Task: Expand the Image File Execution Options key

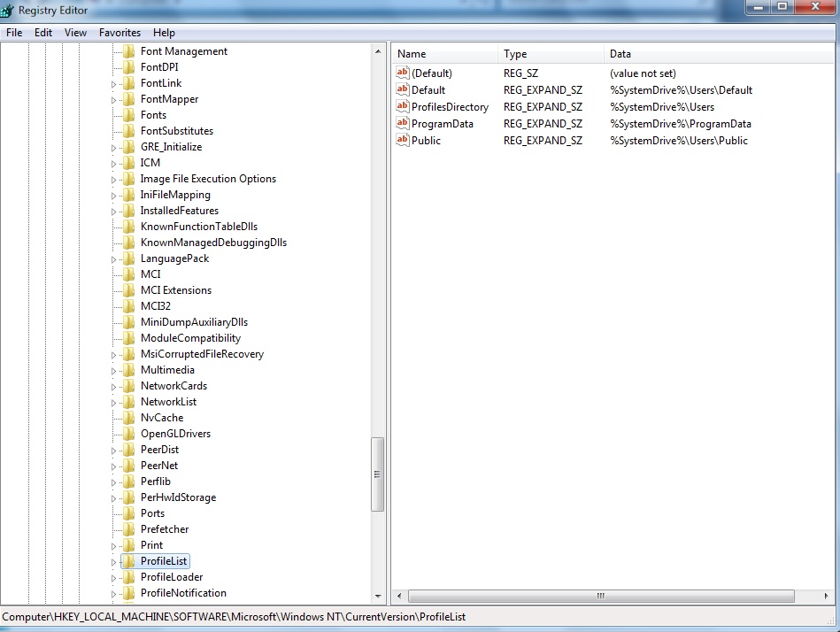Action: [x=113, y=180]
